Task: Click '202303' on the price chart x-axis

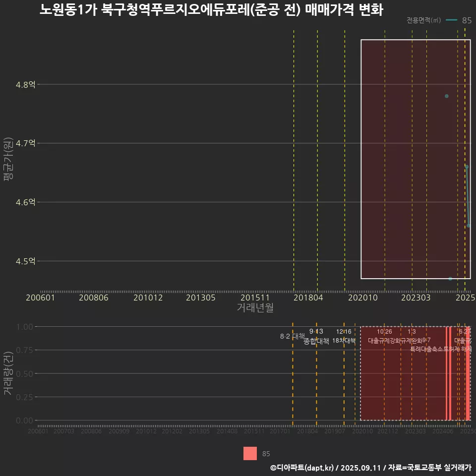Action: [x=416, y=297]
